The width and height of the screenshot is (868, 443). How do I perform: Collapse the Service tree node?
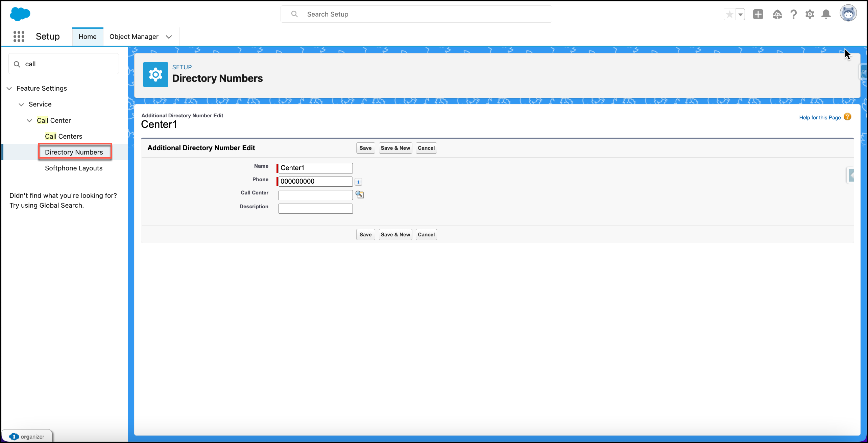[x=21, y=104]
